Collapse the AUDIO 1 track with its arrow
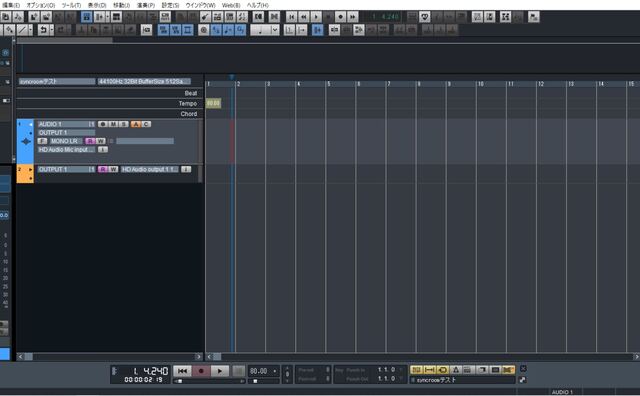This screenshot has width=640, height=396. pos(31,124)
